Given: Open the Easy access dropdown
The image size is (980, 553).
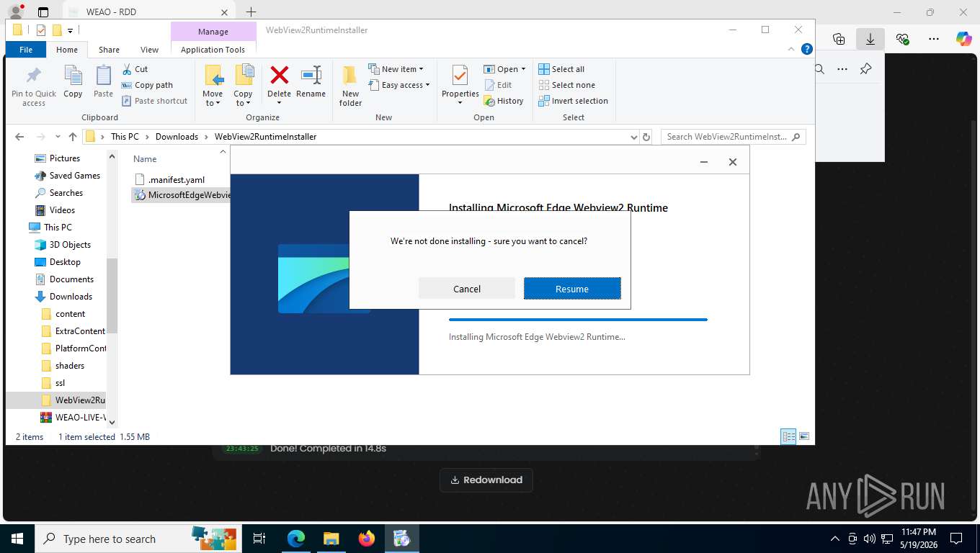Looking at the screenshot, I should 398,85.
